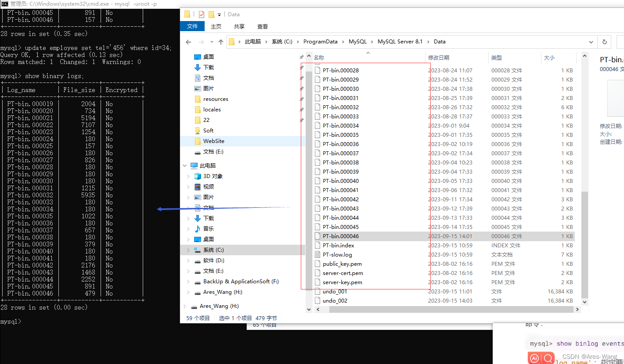Viewport: 624px width, 364px height.
Task: Select file PT-bin.000046
Action: point(341,236)
